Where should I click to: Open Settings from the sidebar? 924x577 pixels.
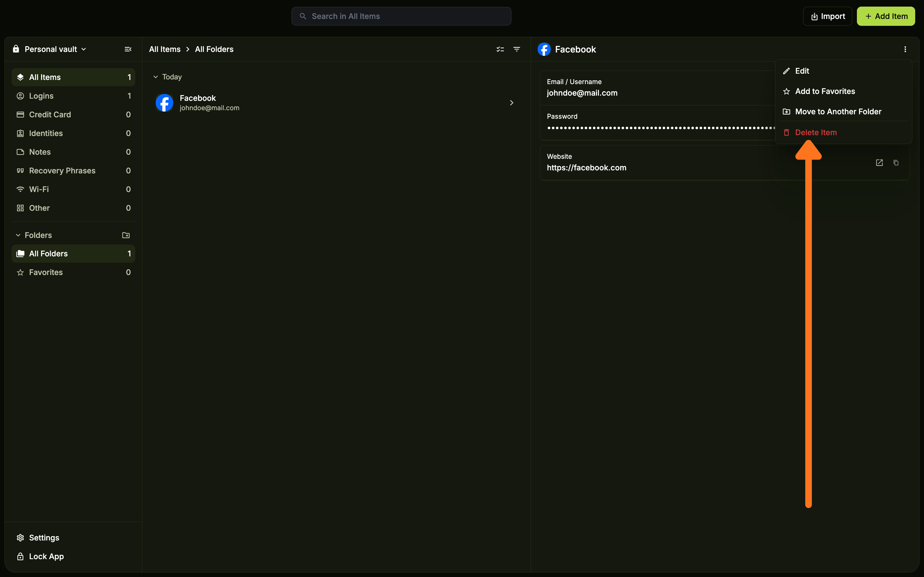click(x=44, y=537)
